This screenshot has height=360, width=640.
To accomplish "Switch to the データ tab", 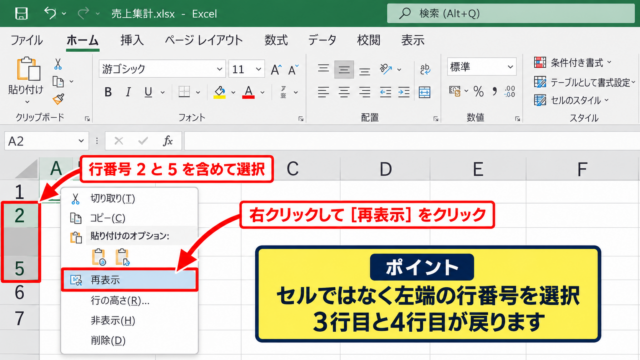I will (322, 40).
